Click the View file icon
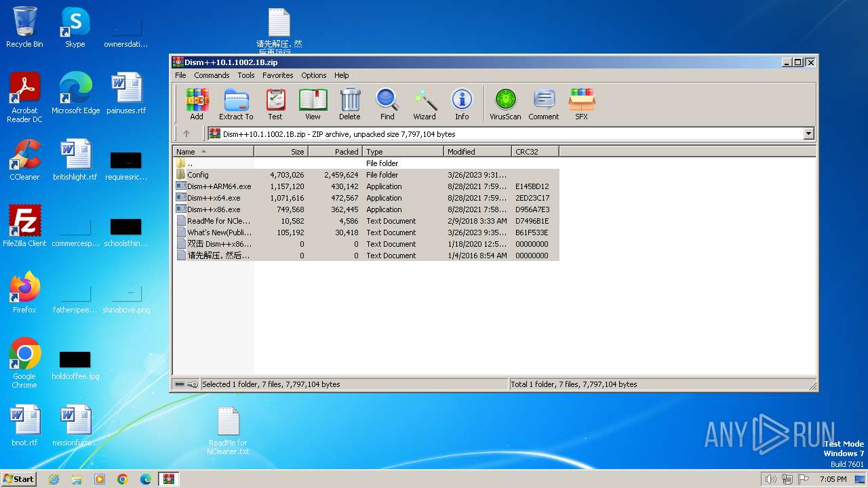 [313, 104]
